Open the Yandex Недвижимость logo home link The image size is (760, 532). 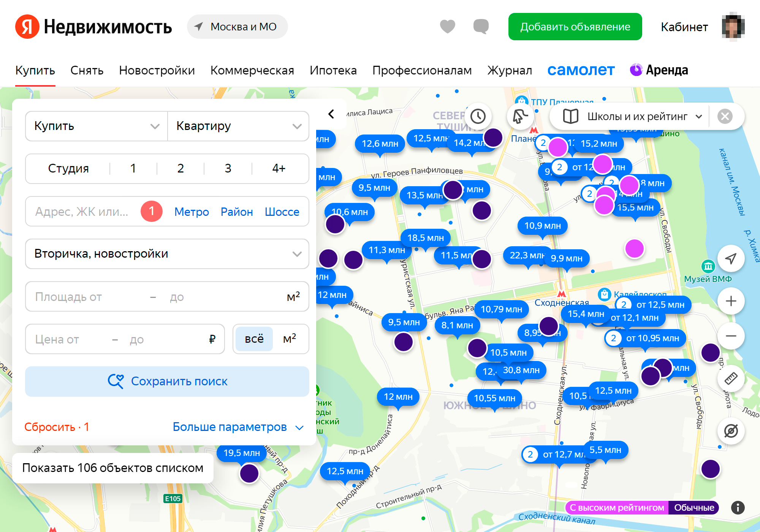pos(93,27)
